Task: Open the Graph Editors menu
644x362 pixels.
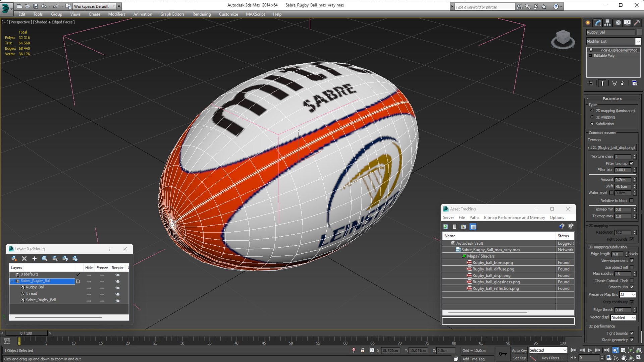Action: tap(172, 14)
